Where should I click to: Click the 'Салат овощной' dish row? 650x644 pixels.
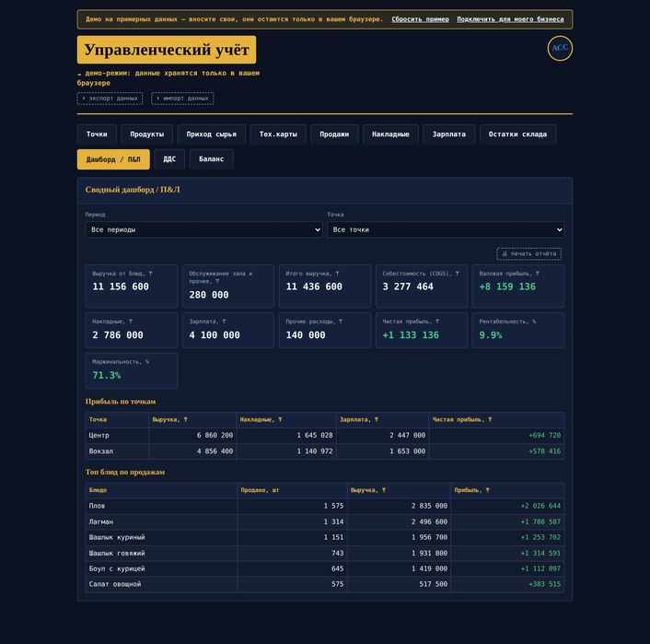point(325,584)
